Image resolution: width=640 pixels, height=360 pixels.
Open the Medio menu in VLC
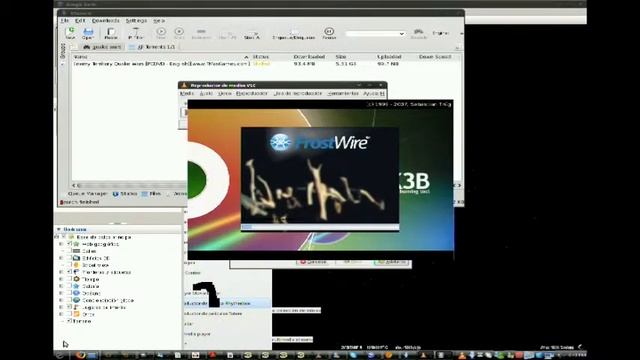click(187, 93)
